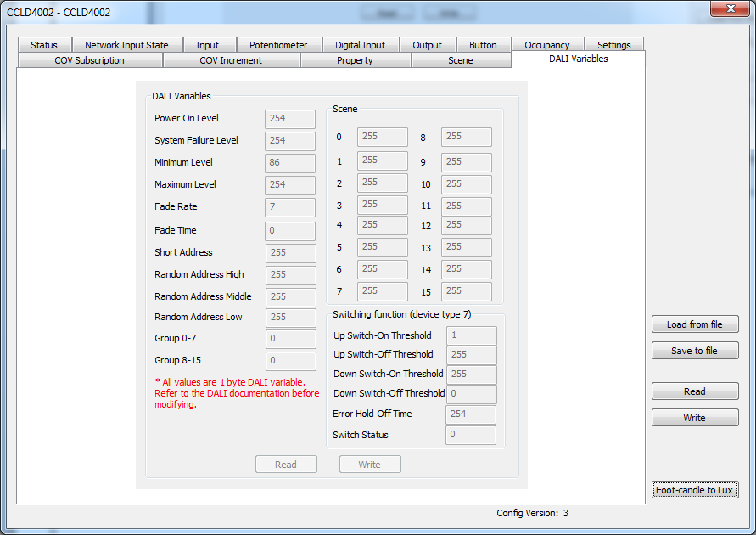This screenshot has width=756, height=535.
Task: Click the Power On Level field
Action: click(290, 119)
